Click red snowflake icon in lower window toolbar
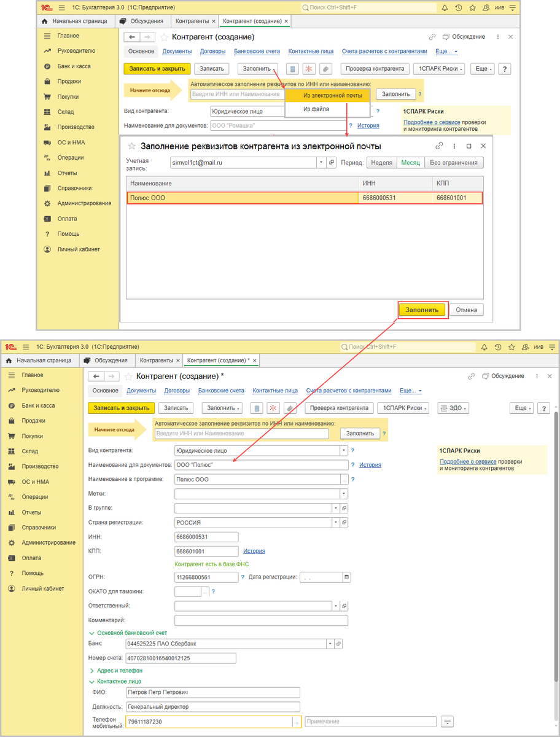Screen dimensions: 560x737 pyautogui.click(x=273, y=408)
